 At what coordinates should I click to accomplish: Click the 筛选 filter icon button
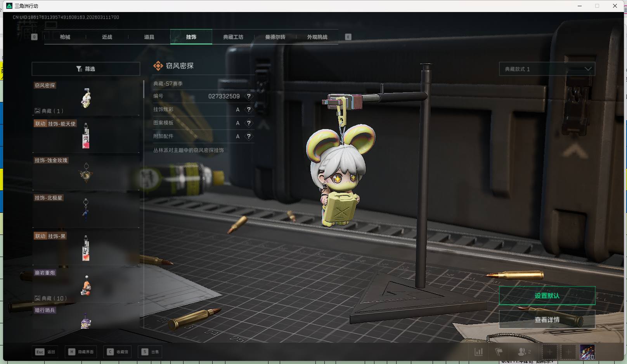(86, 69)
